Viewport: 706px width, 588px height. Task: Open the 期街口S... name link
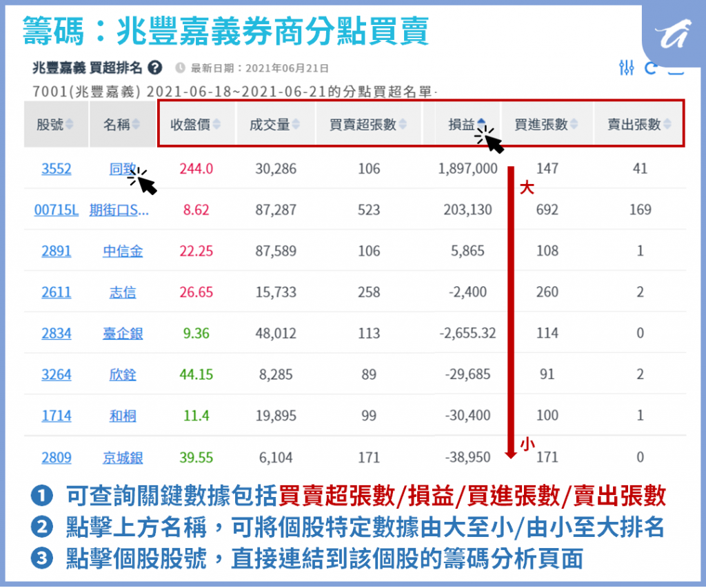coord(119,210)
